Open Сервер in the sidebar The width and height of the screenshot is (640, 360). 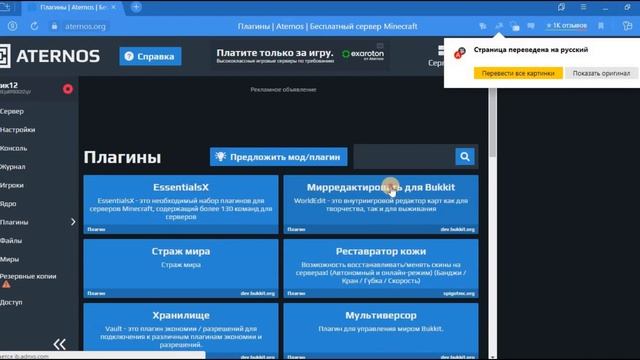coord(12,111)
